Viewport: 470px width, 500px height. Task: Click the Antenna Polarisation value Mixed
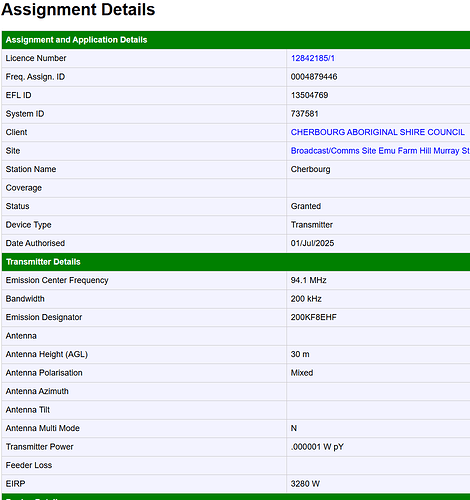click(302, 373)
